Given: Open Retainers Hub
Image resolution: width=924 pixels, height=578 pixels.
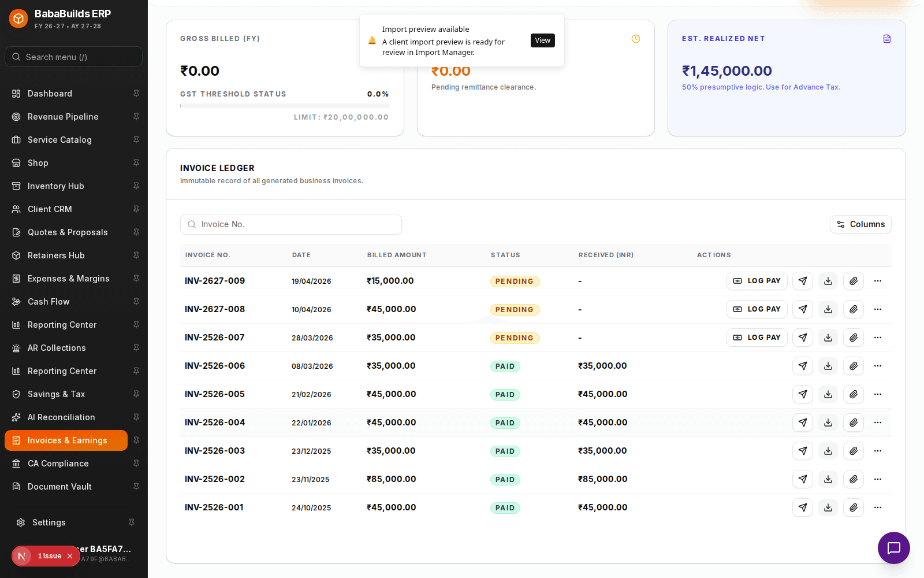Looking at the screenshot, I should tap(66, 255).
